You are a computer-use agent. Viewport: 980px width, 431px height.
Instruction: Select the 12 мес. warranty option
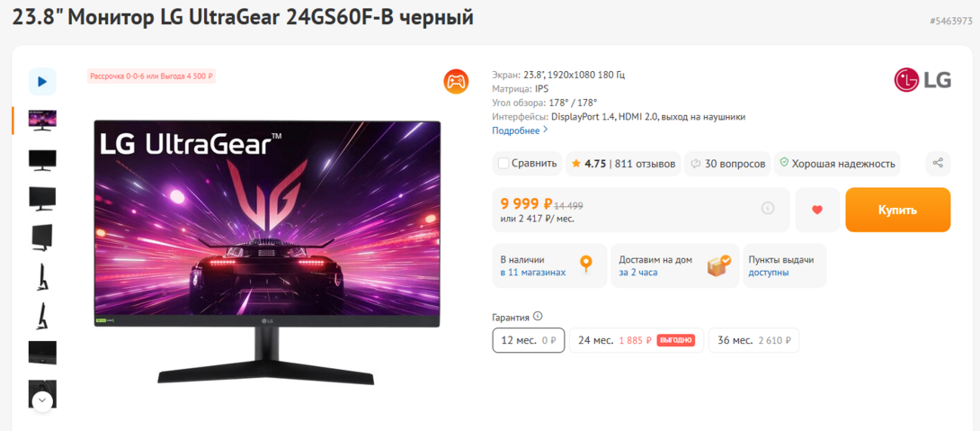point(529,341)
